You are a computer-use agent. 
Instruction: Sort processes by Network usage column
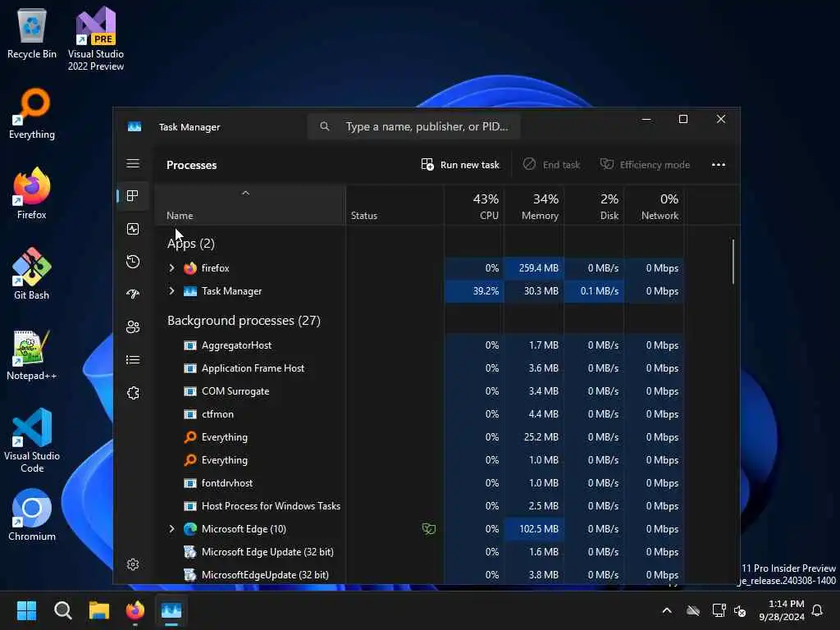pos(654,206)
